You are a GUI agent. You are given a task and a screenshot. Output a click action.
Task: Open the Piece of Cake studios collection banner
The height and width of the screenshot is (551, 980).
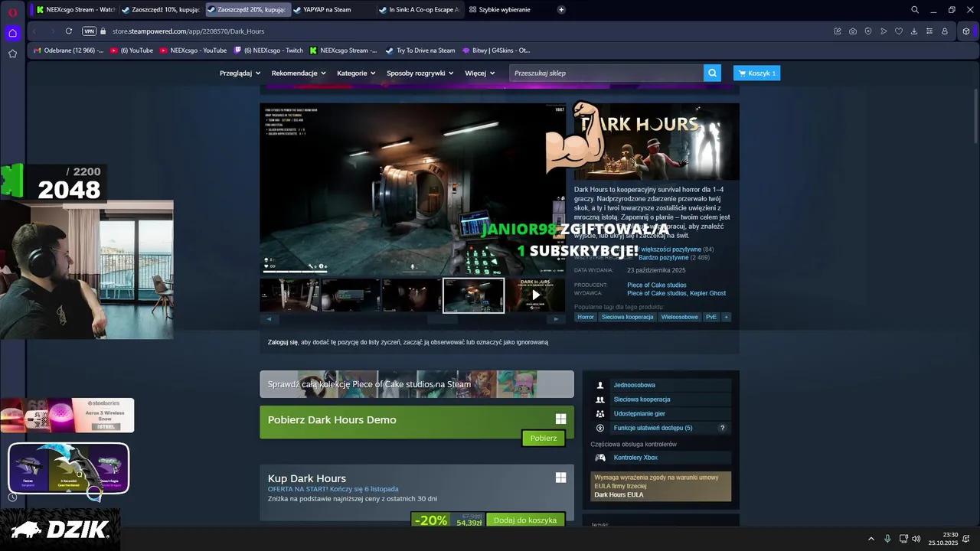[416, 384]
